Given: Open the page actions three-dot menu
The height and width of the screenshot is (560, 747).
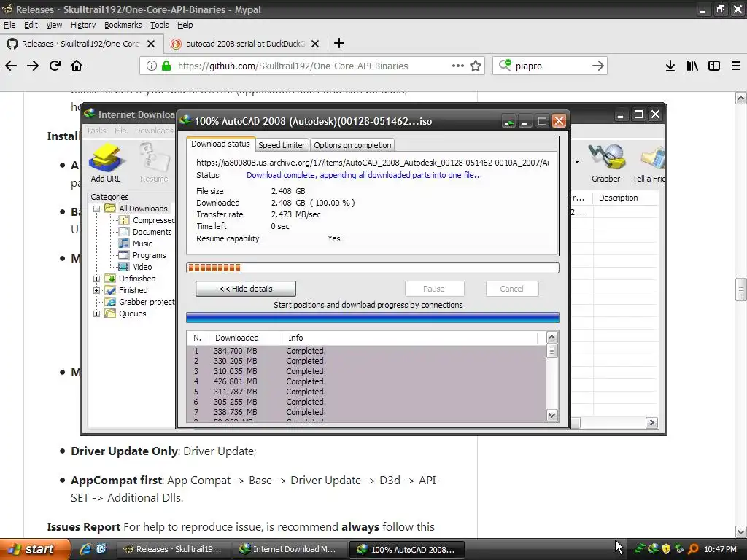Looking at the screenshot, I should pyautogui.click(x=458, y=66).
